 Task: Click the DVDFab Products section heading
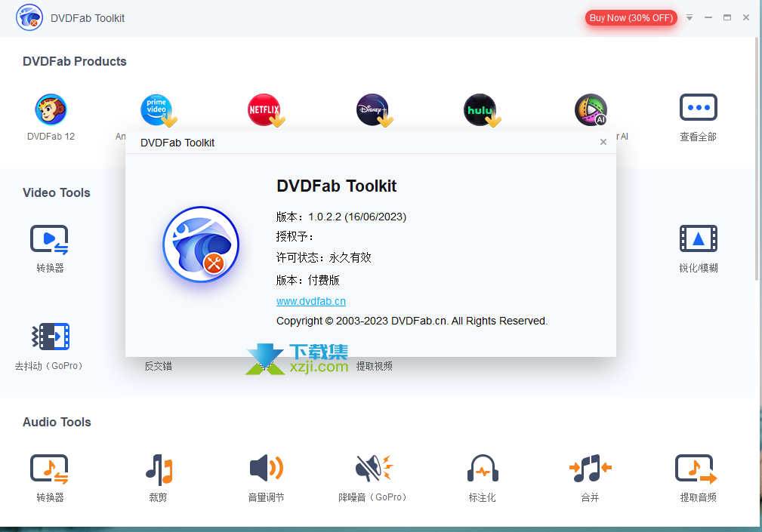point(74,62)
